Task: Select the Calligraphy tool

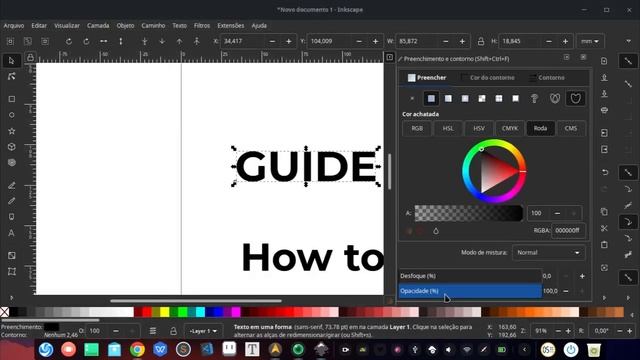Action: 11,217
